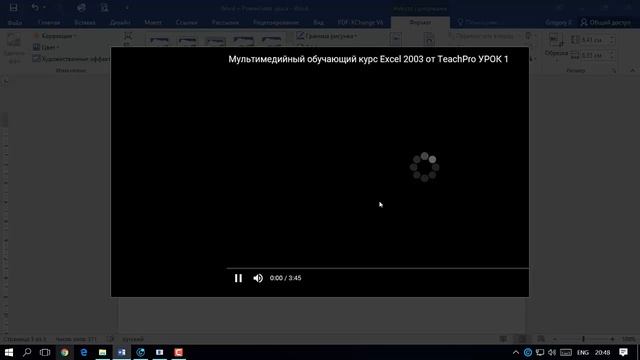Viewport: 640px width, 360px height.
Task: Open Word's Файл tab
Action: click(15, 22)
